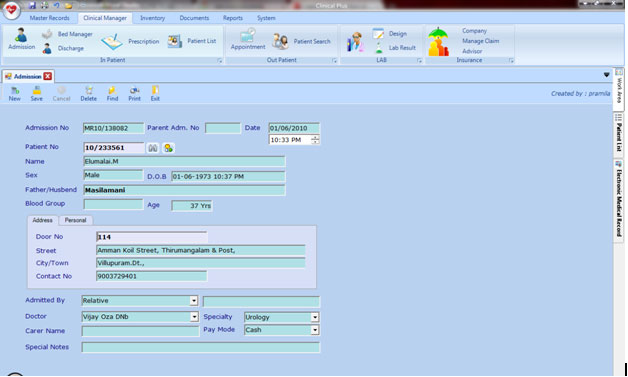628x377 pixels.
Task: Click the Insurance umbrella icon
Action: click(x=439, y=41)
